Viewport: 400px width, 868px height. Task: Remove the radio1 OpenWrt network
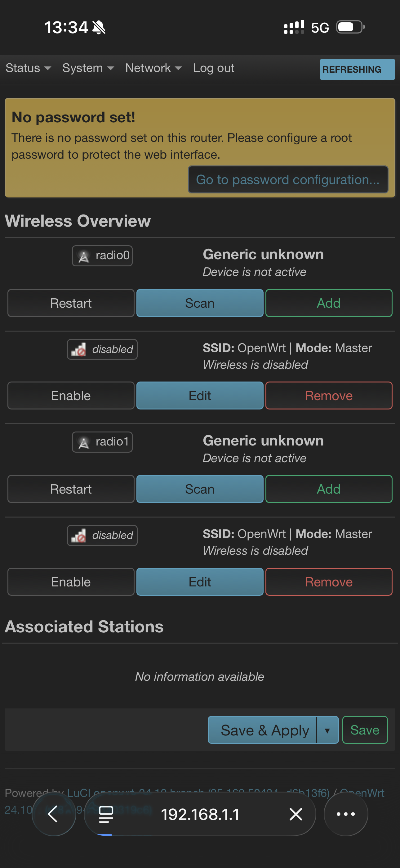coord(329,582)
